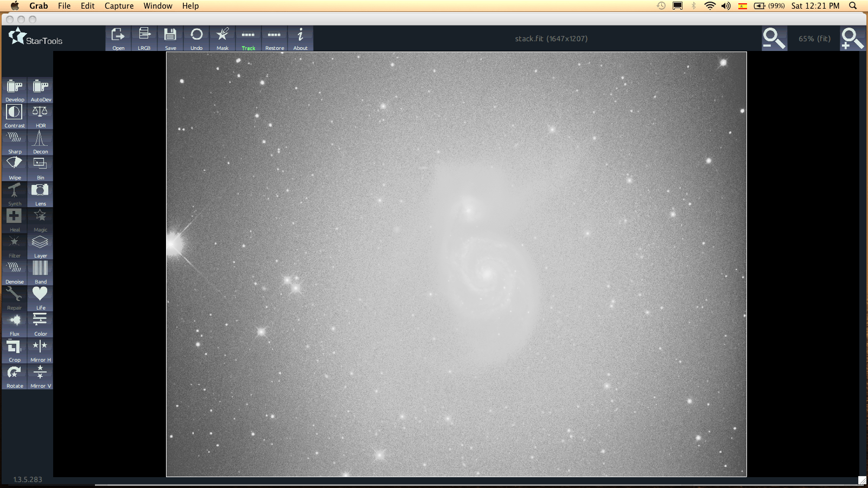Click the galaxy core in image
Viewport: 868px width, 488px height.
[x=487, y=273]
